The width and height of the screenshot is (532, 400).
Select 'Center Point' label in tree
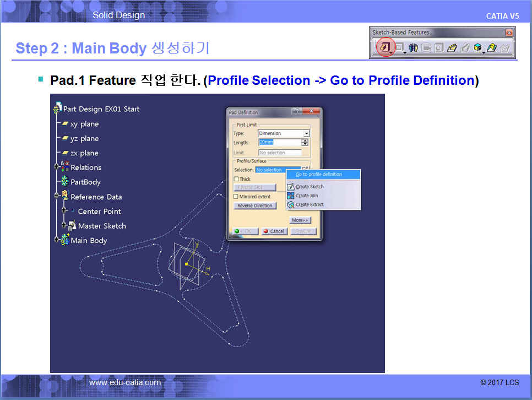coord(100,212)
